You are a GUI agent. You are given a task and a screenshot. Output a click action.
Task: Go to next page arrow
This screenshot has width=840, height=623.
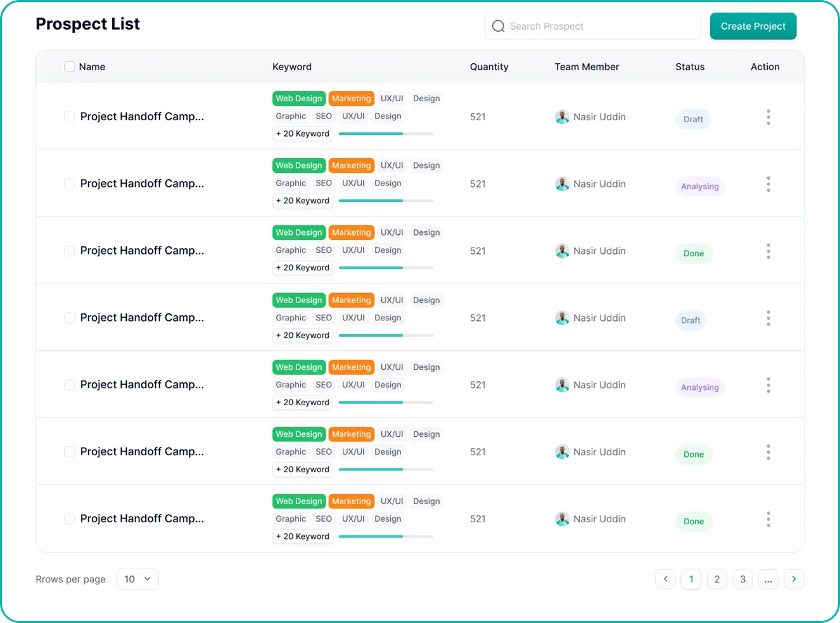[794, 579]
